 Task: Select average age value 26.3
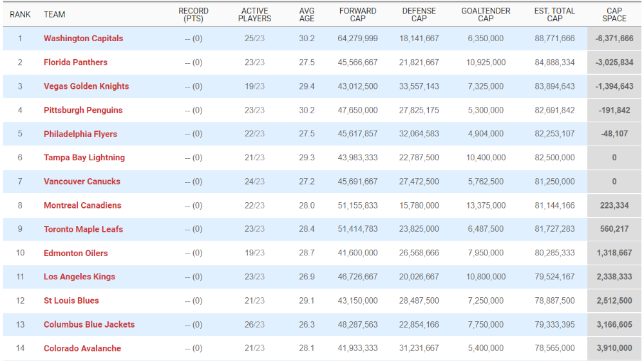click(307, 324)
